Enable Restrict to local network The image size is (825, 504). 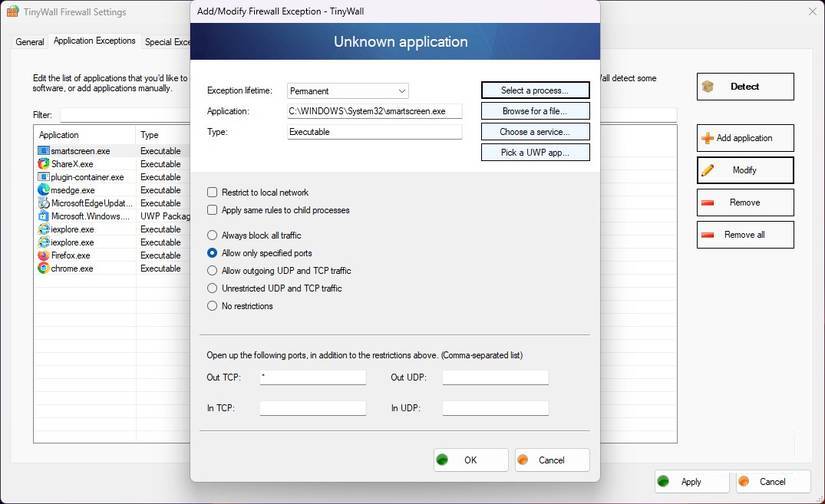pyautogui.click(x=212, y=193)
